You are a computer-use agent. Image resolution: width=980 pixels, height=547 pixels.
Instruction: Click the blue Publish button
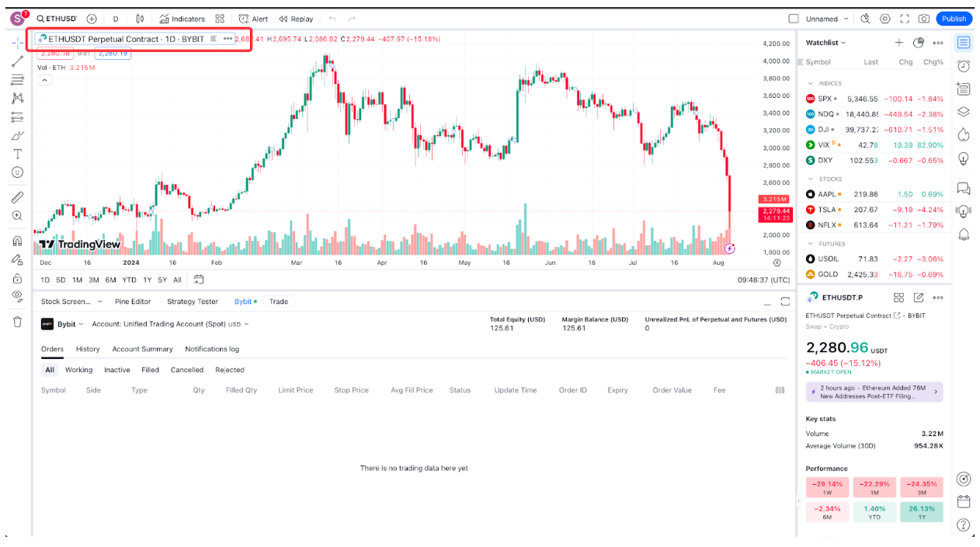coord(954,19)
